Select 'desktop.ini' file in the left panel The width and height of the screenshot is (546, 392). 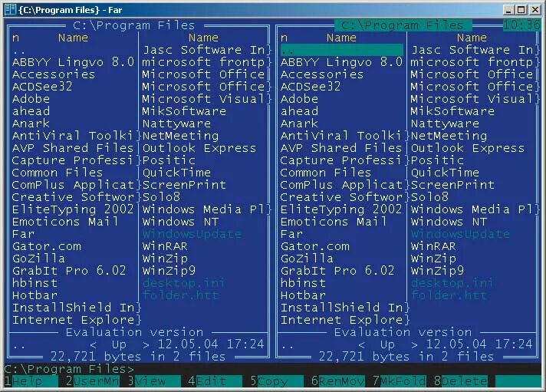[x=184, y=283]
